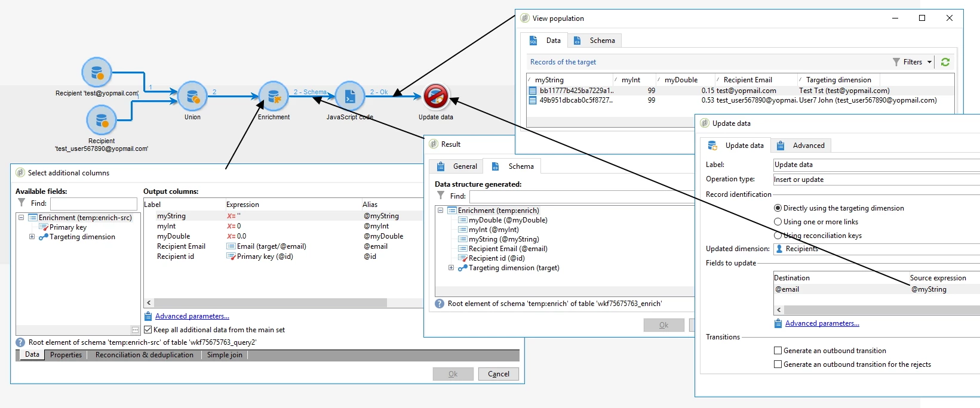Switch to Reconciliation & deduplication tab
980x408 pixels.
point(144,355)
